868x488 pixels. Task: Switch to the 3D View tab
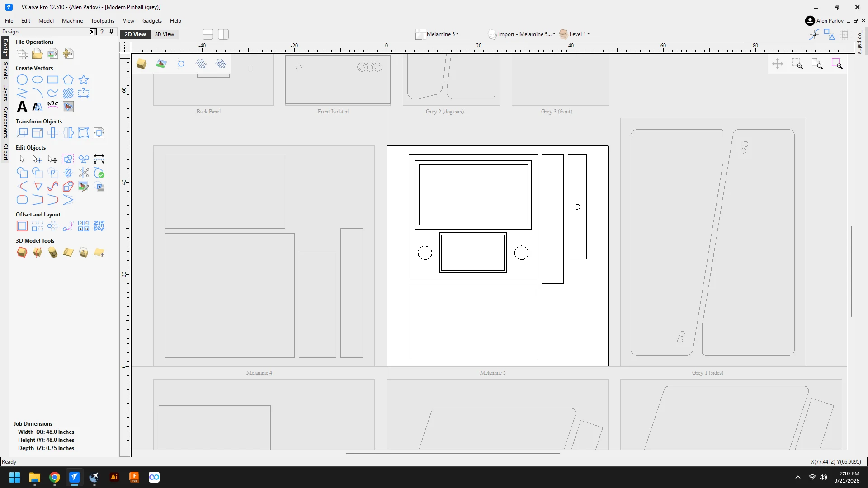tap(165, 34)
